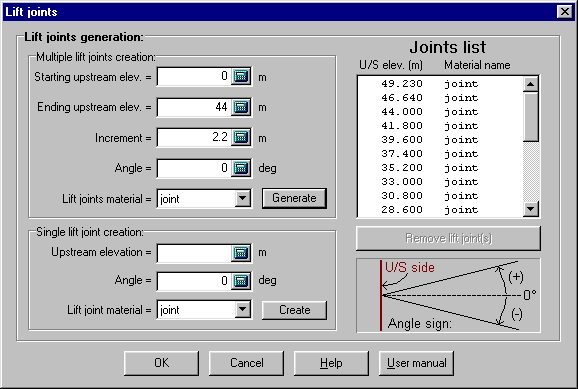
Task: Select the 39.600 joint row
Action: [x=440, y=140]
